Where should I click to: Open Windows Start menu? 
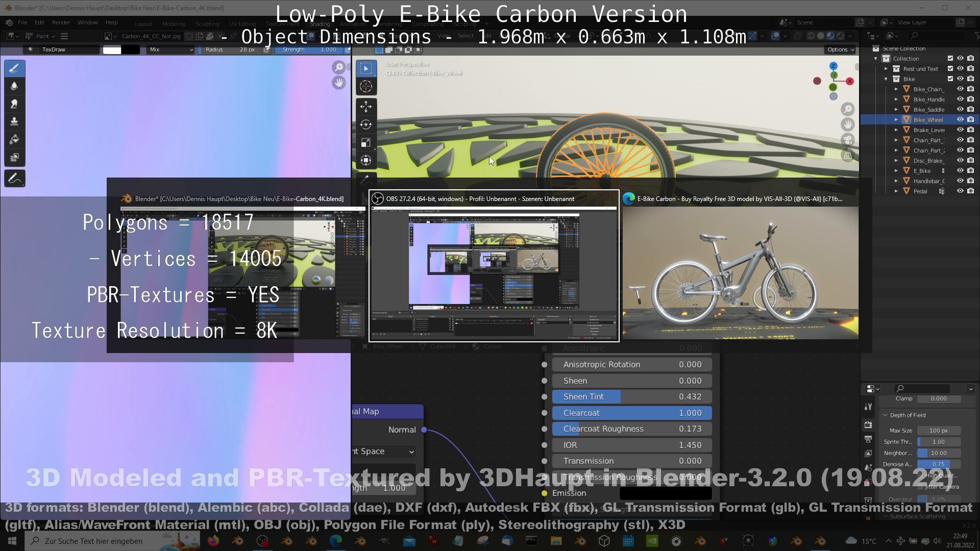pyautogui.click(x=12, y=541)
